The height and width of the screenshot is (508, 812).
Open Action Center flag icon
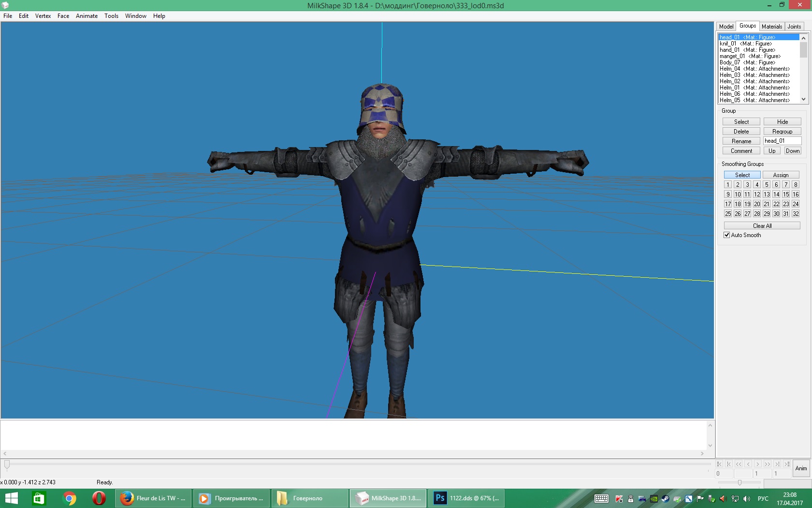point(700,499)
